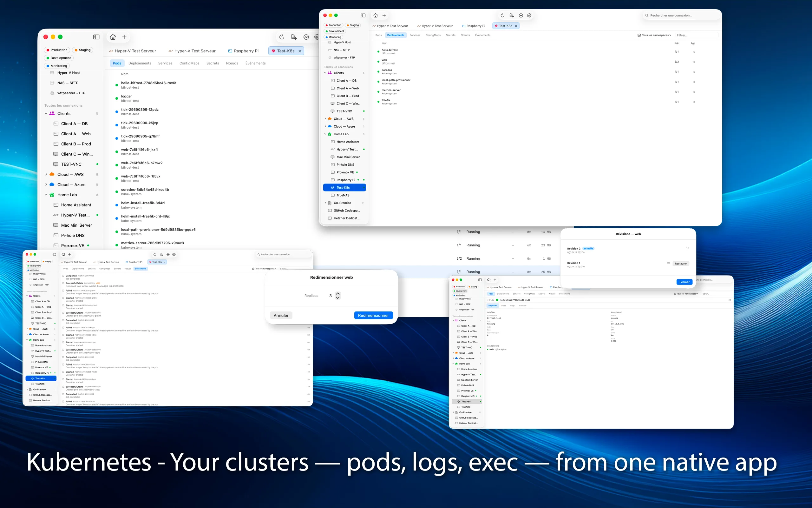
Task: Click refresh icon in the Pods list window toolbar
Action: point(282,37)
